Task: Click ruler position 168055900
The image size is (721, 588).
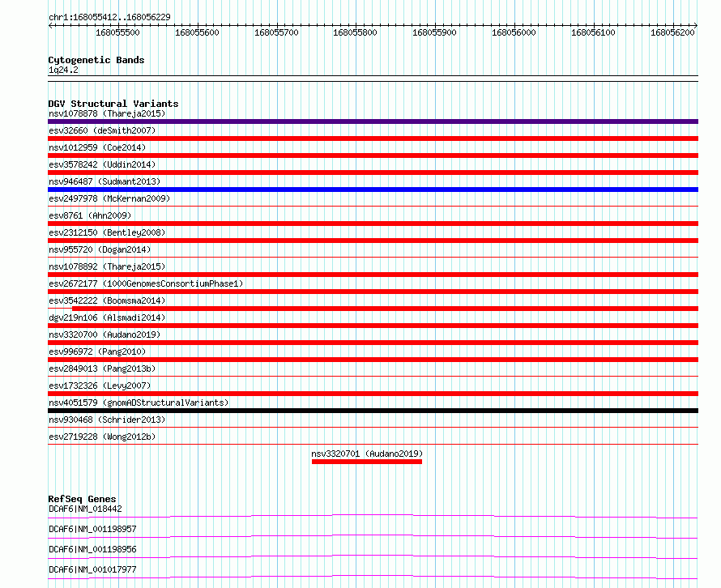Action: [x=434, y=32]
